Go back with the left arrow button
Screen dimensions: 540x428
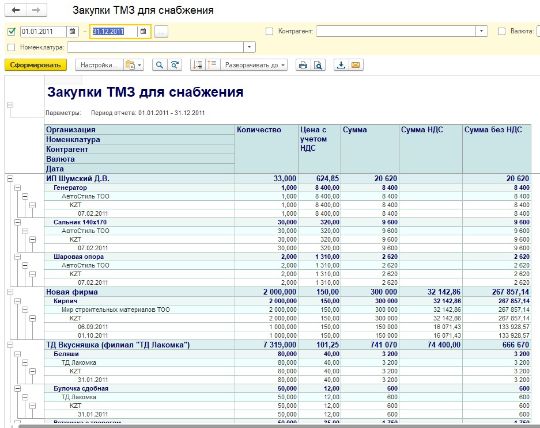15,10
